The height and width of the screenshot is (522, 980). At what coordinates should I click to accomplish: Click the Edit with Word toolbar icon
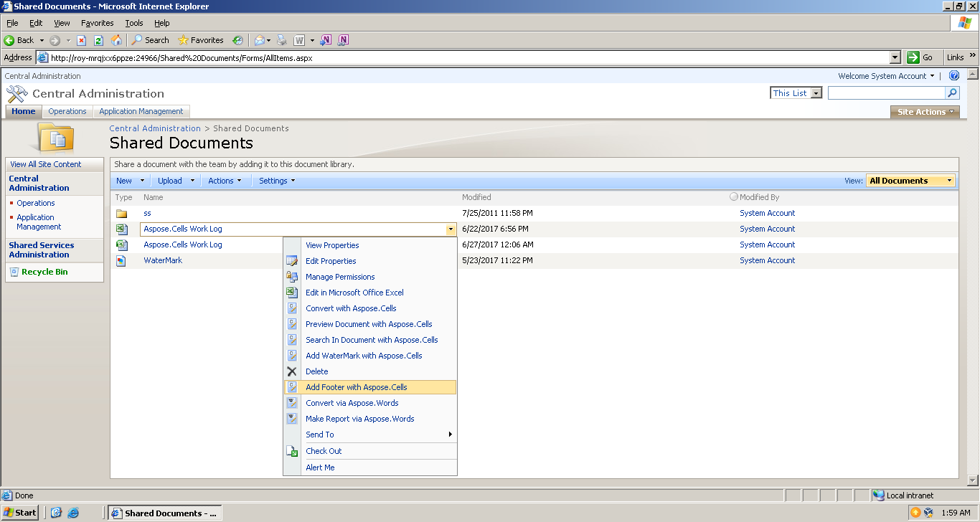(x=299, y=40)
